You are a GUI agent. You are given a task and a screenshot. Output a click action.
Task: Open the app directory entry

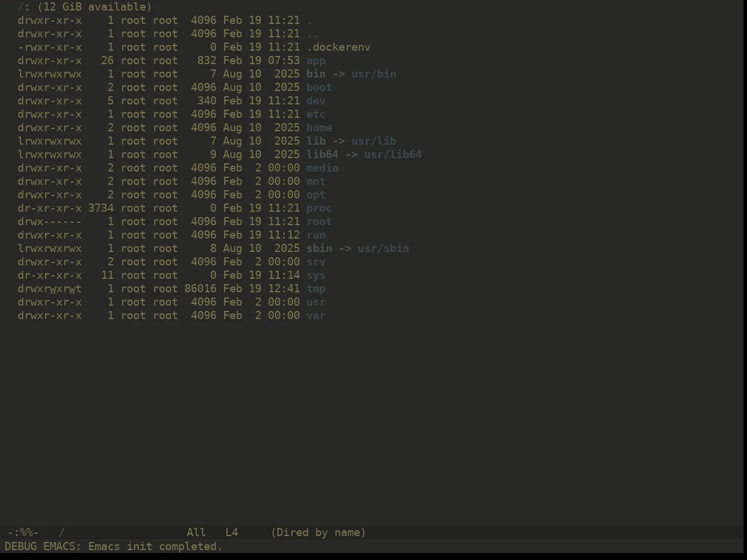[316, 61]
